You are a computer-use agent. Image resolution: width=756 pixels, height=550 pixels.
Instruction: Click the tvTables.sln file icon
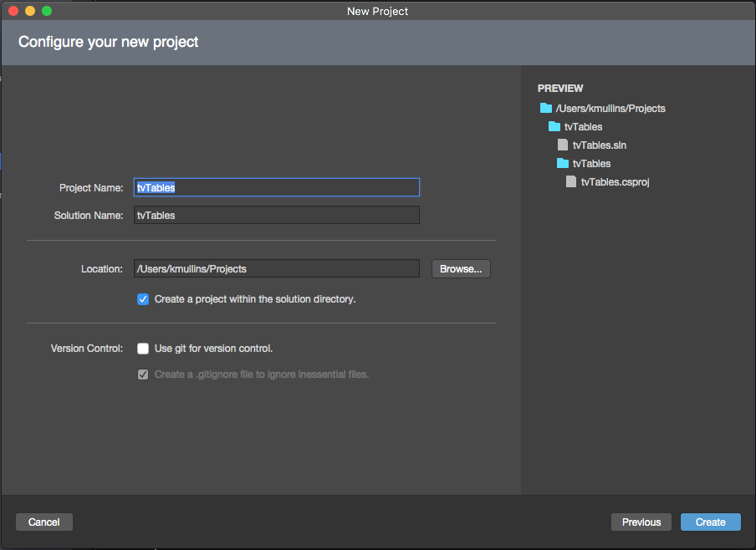[x=563, y=145]
